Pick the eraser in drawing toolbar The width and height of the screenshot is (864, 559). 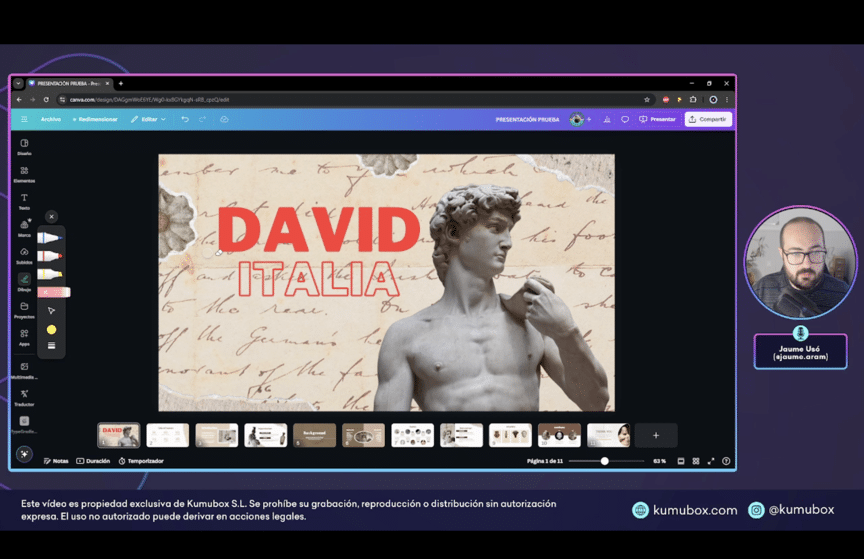[x=53, y=292]
